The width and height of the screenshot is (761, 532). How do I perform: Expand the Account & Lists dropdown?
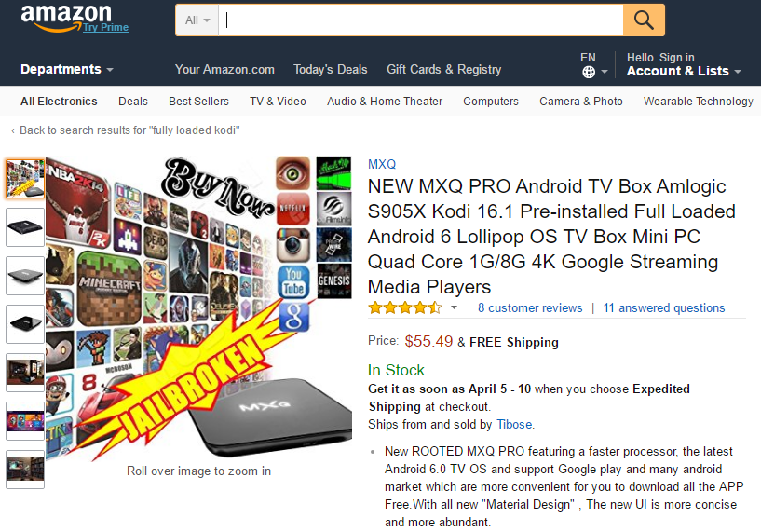point(684,64)
